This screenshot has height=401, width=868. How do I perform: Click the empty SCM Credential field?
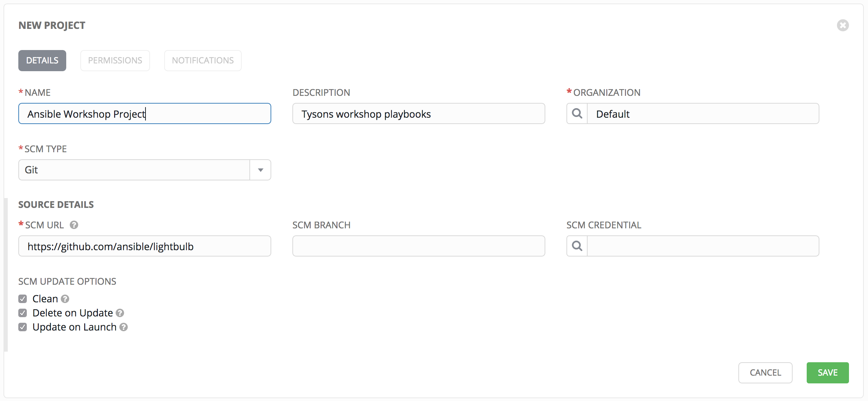(x=703, y=246)
